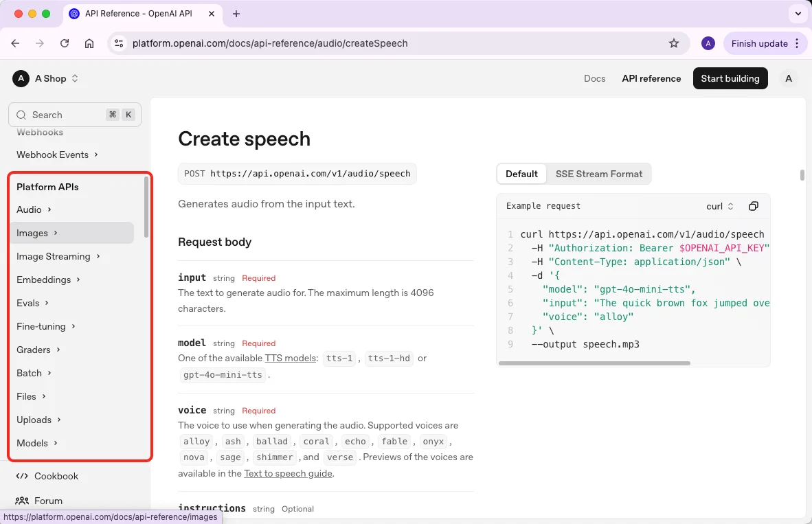
Task: Click the site information icon in address bar
Action: [119, 43]
